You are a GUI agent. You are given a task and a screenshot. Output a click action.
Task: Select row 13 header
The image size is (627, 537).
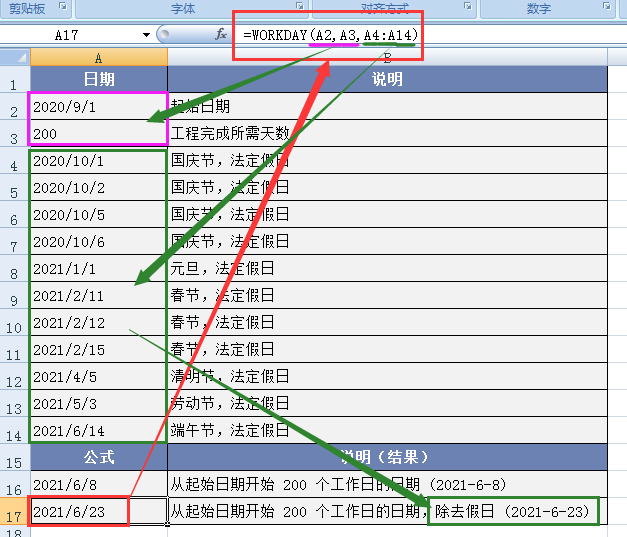click(x=15, y=403)
